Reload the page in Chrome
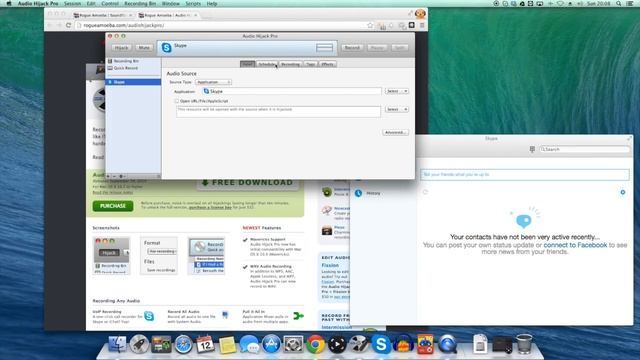Screen dimensions: 640x360 [69, 25]
